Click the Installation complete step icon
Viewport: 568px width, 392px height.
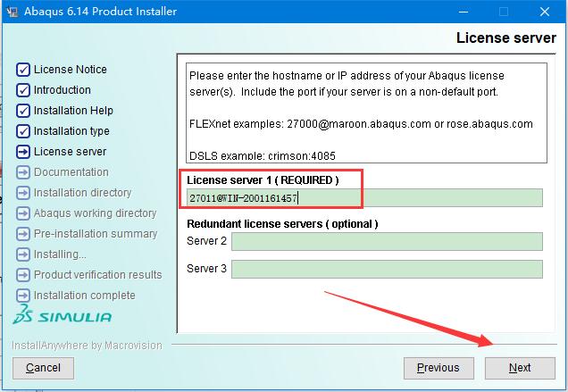click(23, 296)
